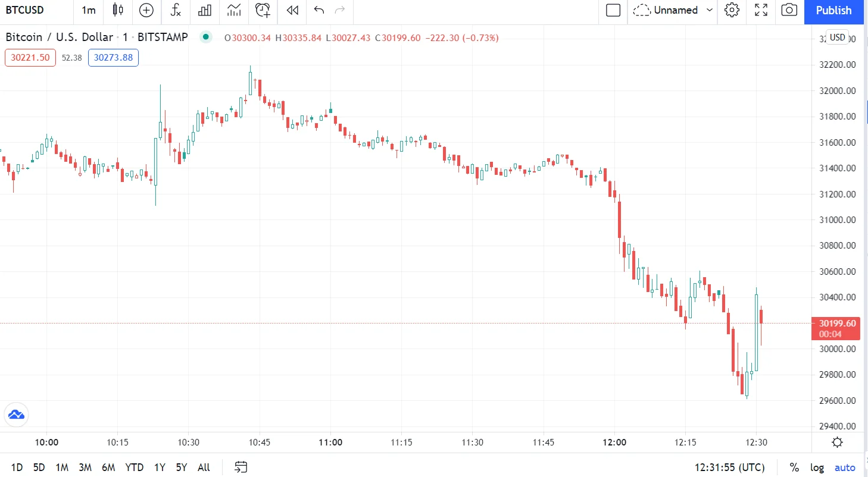868x477 pixels.
Task: Create an alert with the alarm clock icon
Action: pos(263,10)
